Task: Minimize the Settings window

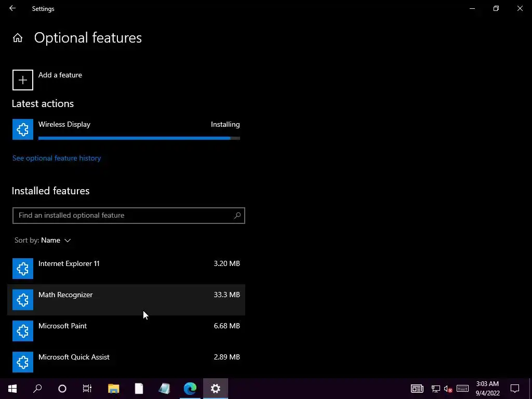Action: pos(472,8)
